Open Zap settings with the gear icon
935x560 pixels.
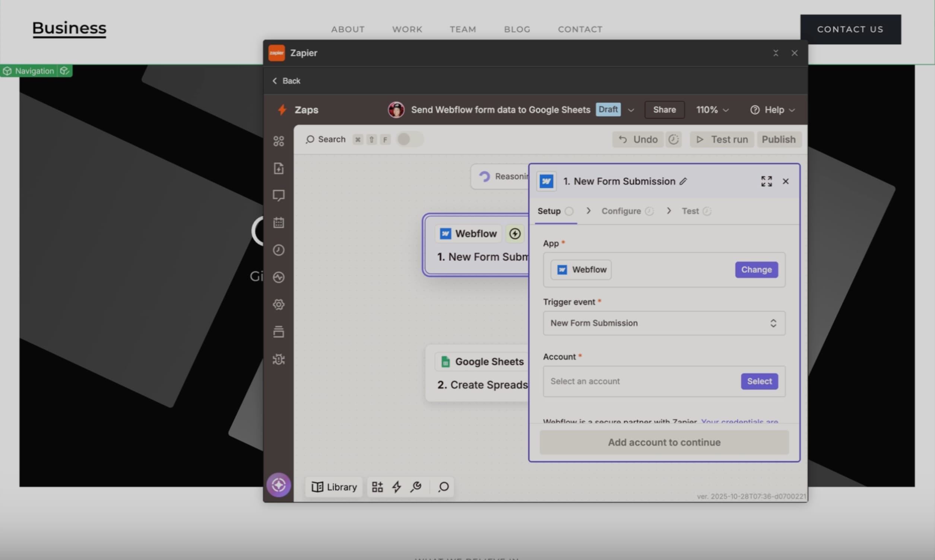[x=279, y=305]
